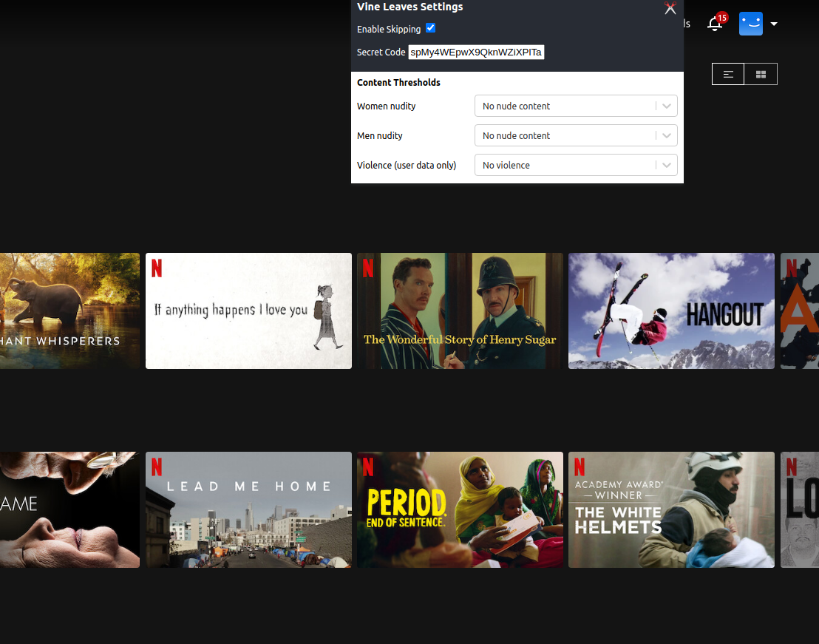Open the blue profile avatar
Viewport: 819px width, 644px height.
pyautogui.click(x=750, y=24)
